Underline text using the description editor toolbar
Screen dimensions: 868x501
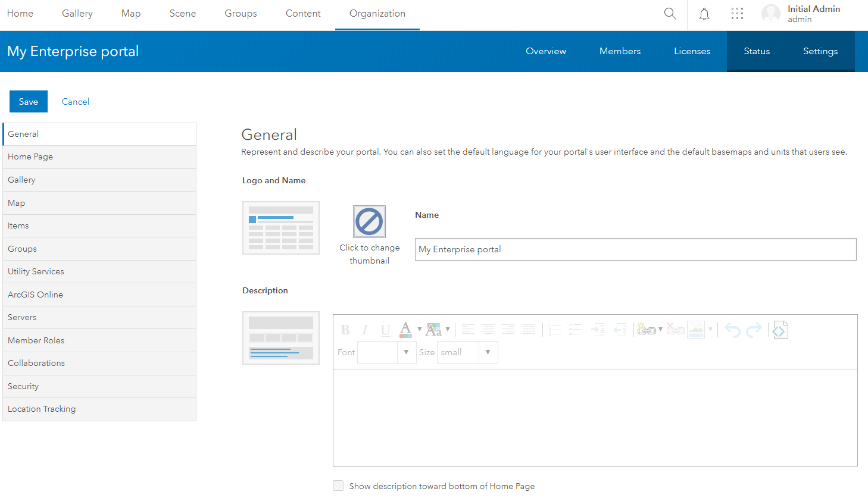point(385,330)
